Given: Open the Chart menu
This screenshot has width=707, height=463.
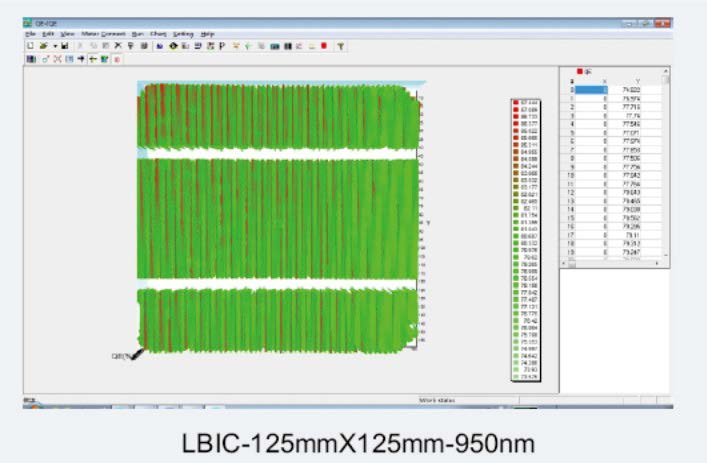Looking at the screenshot, I should coord(157,34).
